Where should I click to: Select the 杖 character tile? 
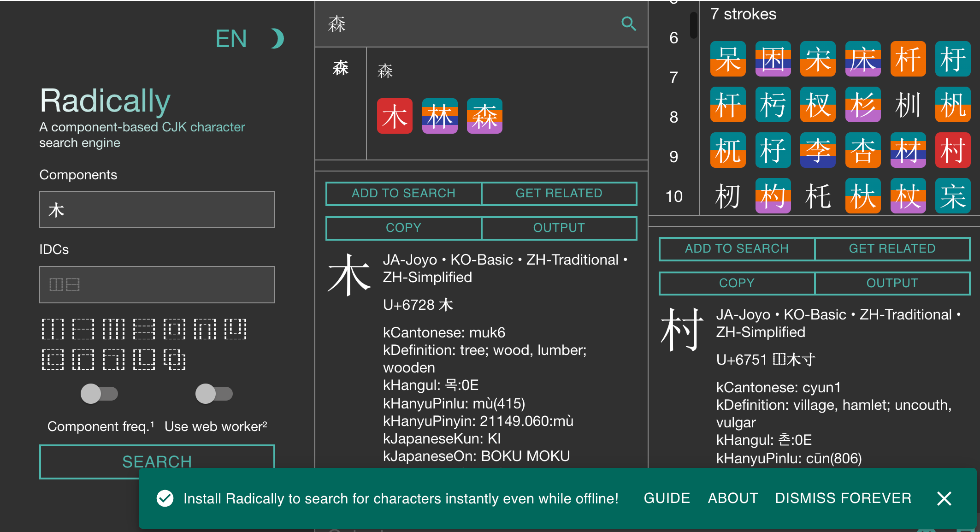click(908, 196)
